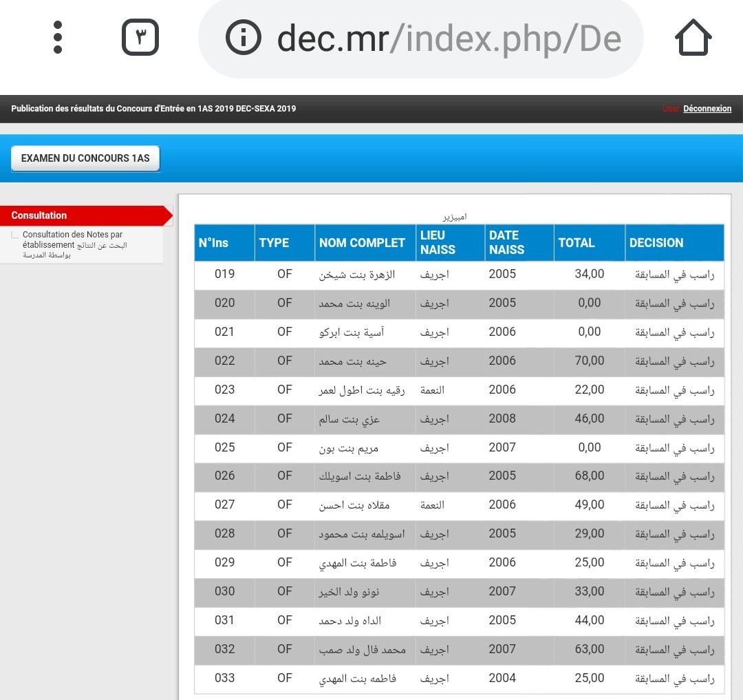
Task: Select inscription number 020
Action: tap(224, 303)
